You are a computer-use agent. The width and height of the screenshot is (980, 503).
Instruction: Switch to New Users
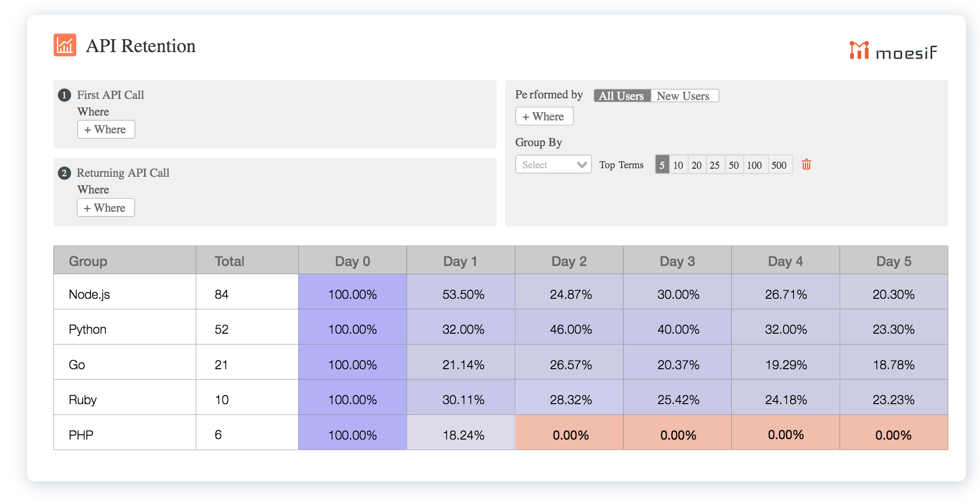(683, 96)
